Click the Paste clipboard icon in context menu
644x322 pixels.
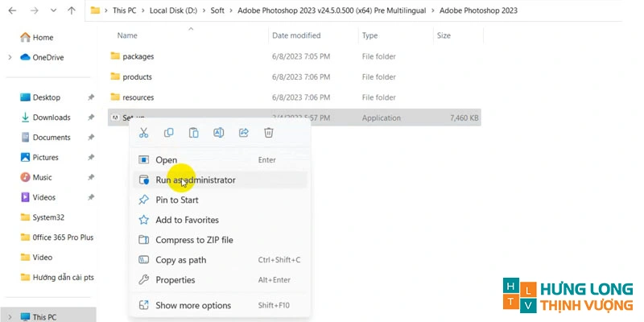pos(193,133)
